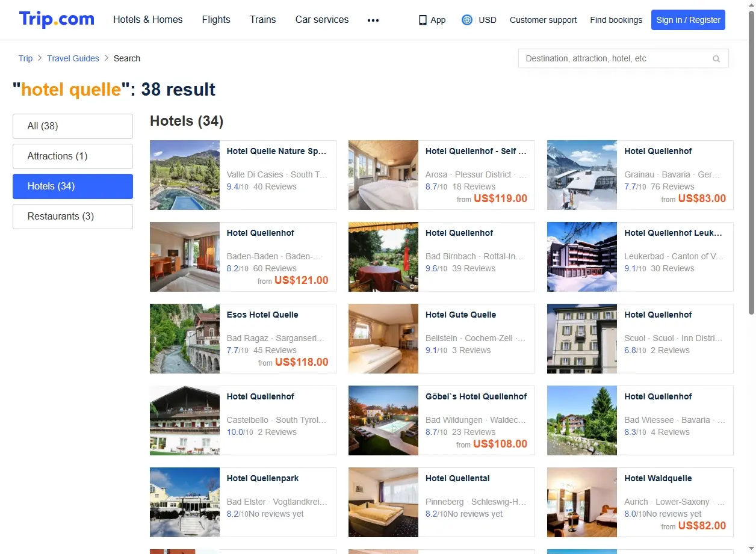Open the App phone icon
This screenshot has width=756, height=554.
(x=423, y=20)
